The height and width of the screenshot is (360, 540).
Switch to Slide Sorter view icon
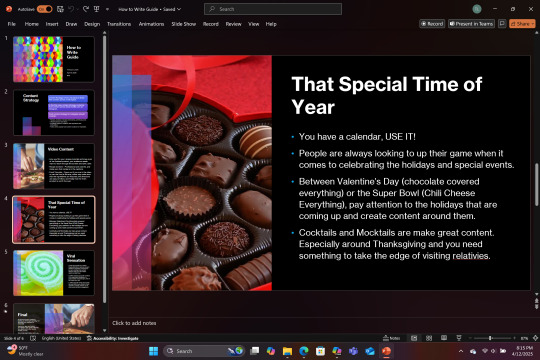point(429,338)
